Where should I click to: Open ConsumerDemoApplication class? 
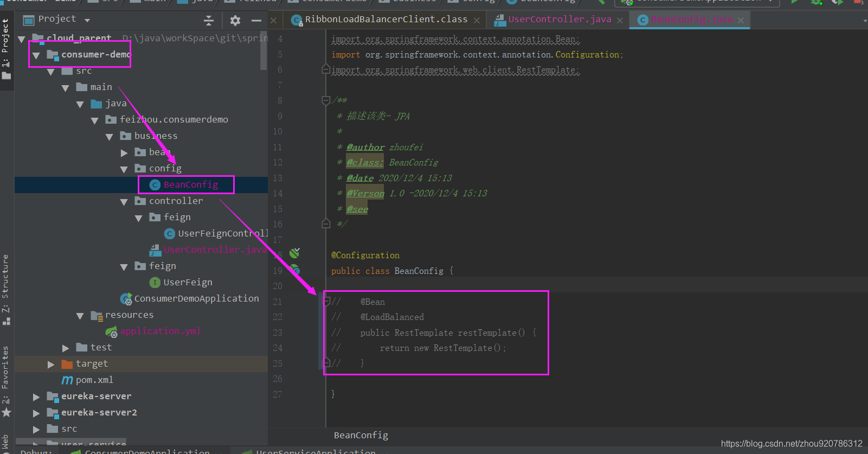coord(197,298)
